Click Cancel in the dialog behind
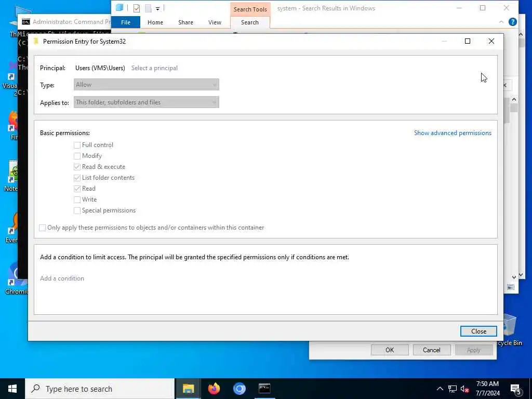 [432, 350]
